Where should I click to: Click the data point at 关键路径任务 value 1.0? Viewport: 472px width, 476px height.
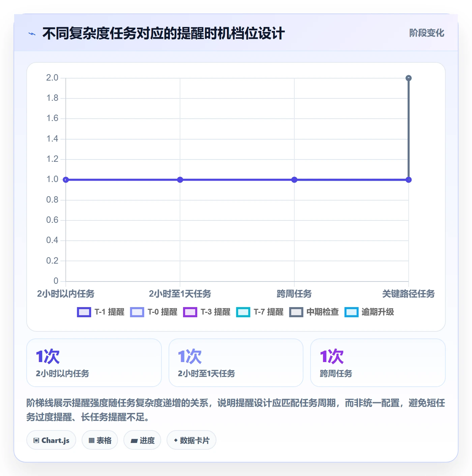(409, 180)
